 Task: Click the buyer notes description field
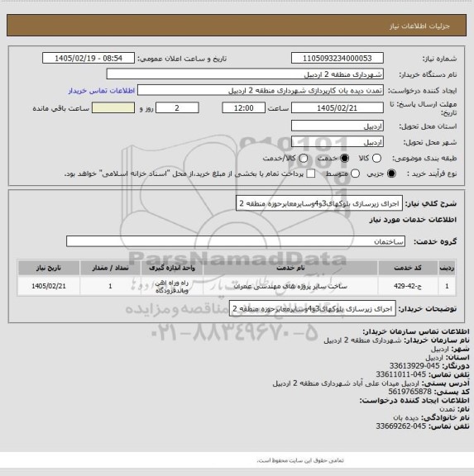(x=313, y=309)
